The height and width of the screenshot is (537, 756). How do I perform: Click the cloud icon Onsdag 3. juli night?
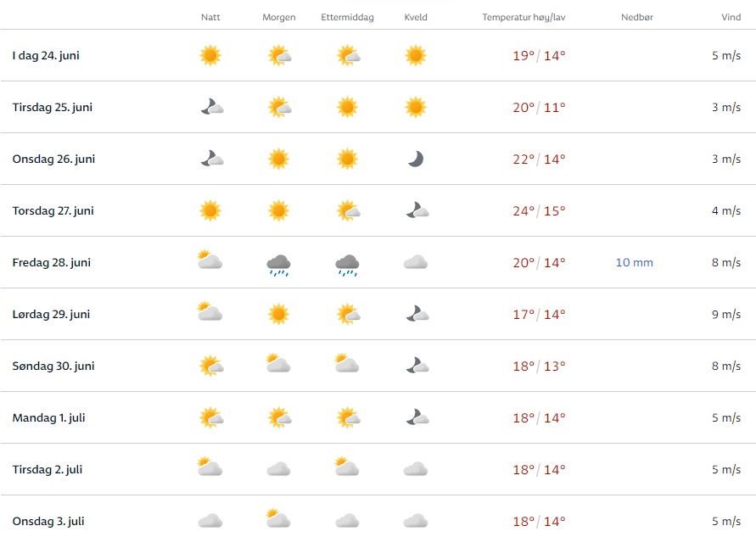210,521
